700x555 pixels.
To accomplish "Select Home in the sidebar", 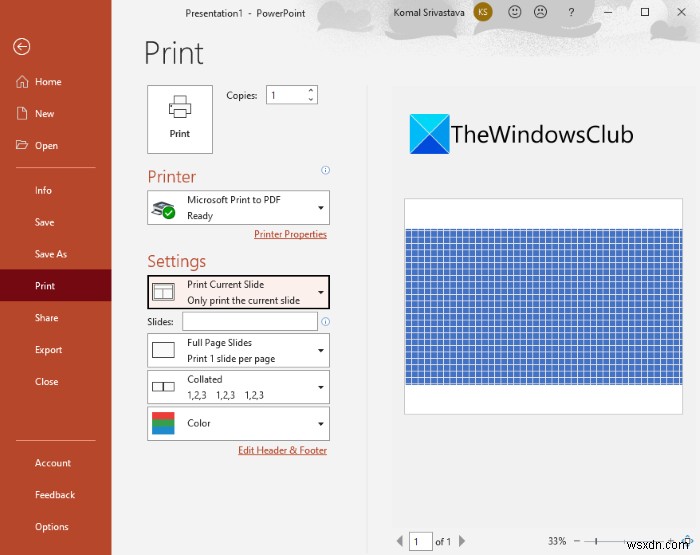I will point(55,82).
